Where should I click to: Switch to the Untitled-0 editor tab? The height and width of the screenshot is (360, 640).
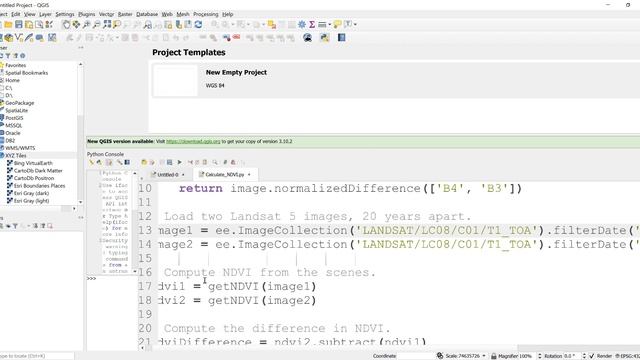coord(167,174)
